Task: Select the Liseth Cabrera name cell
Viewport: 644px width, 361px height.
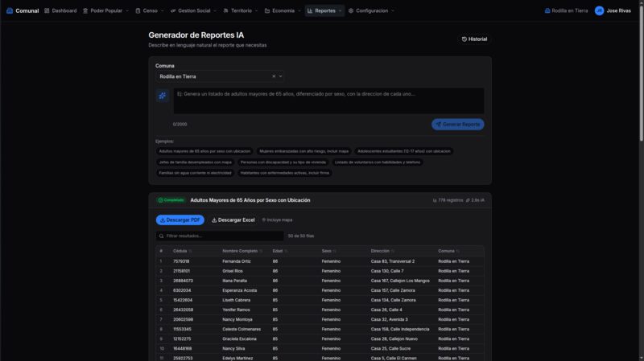Action: point(236,300)
